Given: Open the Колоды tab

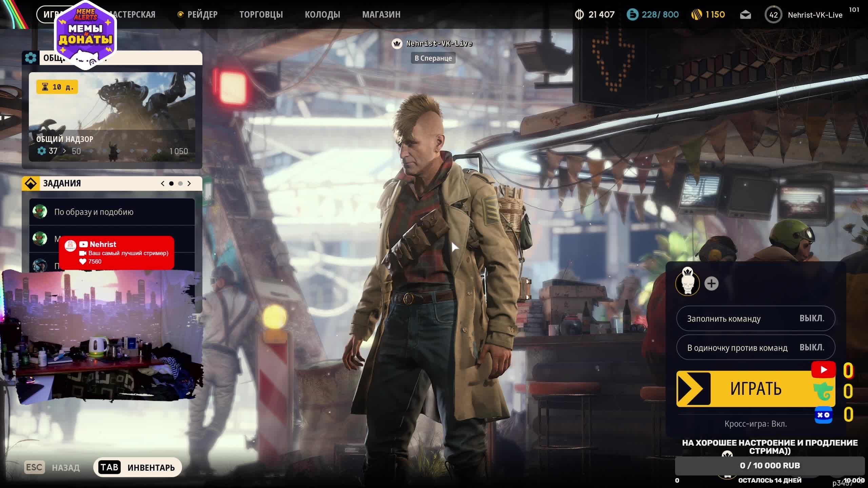Looking at the screenshot, I should point(322,15).
